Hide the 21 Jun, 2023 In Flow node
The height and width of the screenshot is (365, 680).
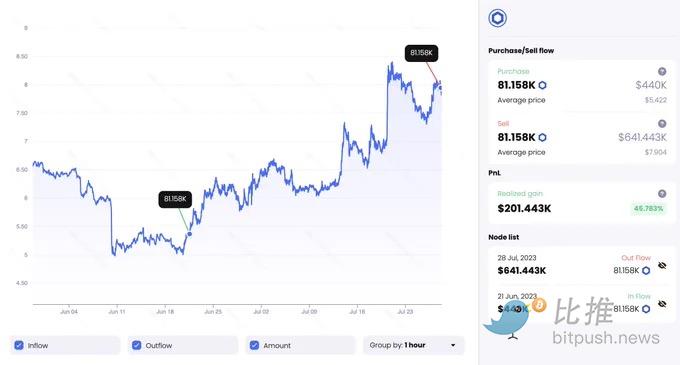point(662,304)
